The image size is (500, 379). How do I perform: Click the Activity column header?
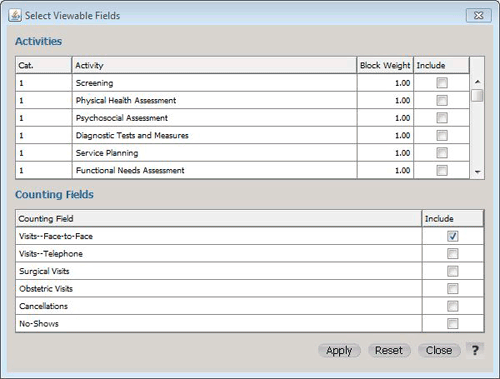coord(214,65)
